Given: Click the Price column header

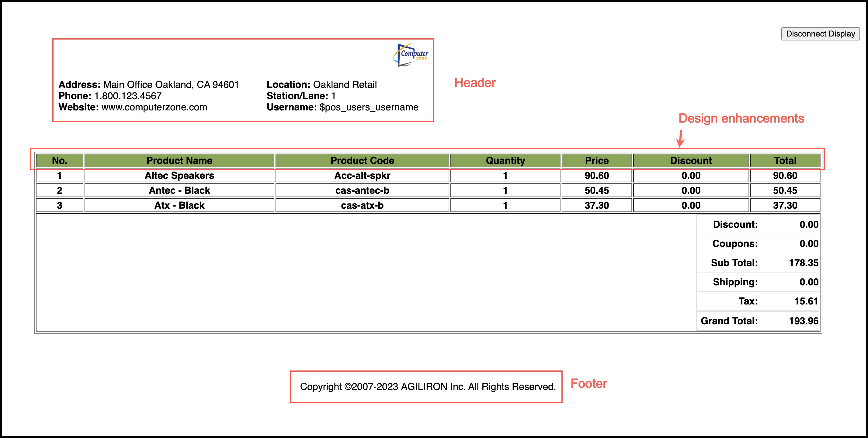Looking at the screenshot, I should pos(596,160).
